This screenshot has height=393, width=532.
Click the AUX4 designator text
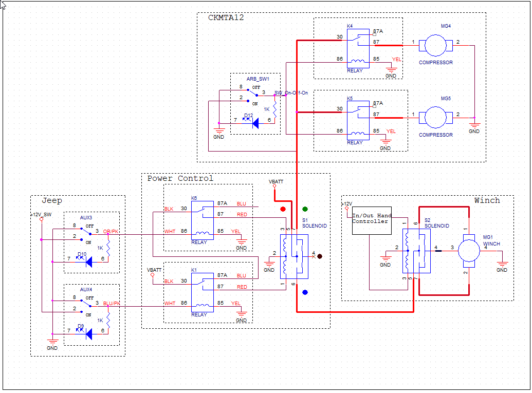[x=86, y=290]
